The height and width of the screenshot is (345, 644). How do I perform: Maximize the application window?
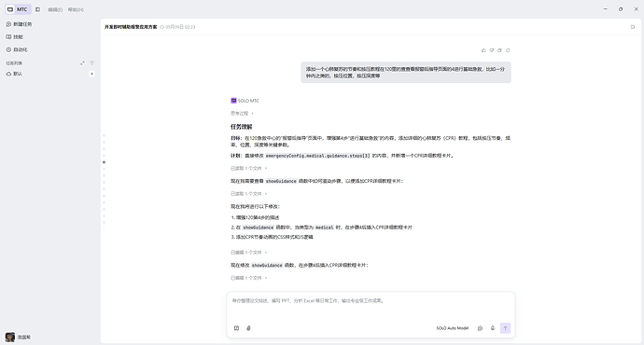click(x=621, y=9)
